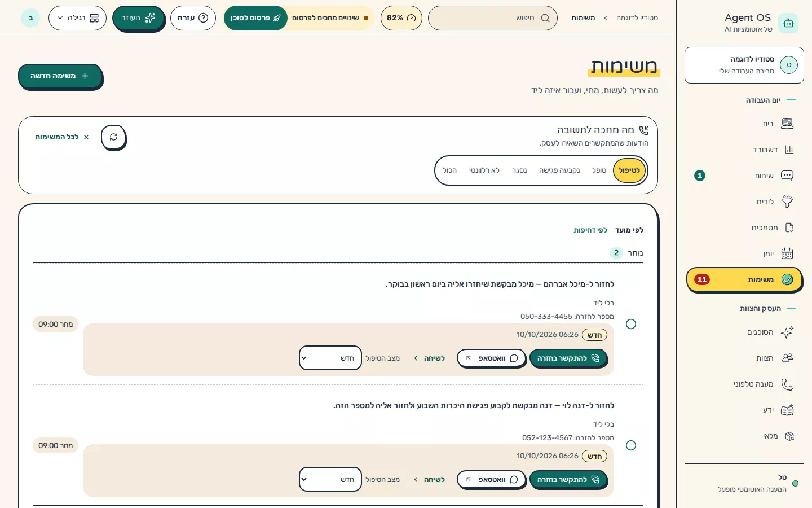This screenshot has width=812, height=508.
Task: Open מענה טלפוני phone answering item
Action: tap(744, 384)
